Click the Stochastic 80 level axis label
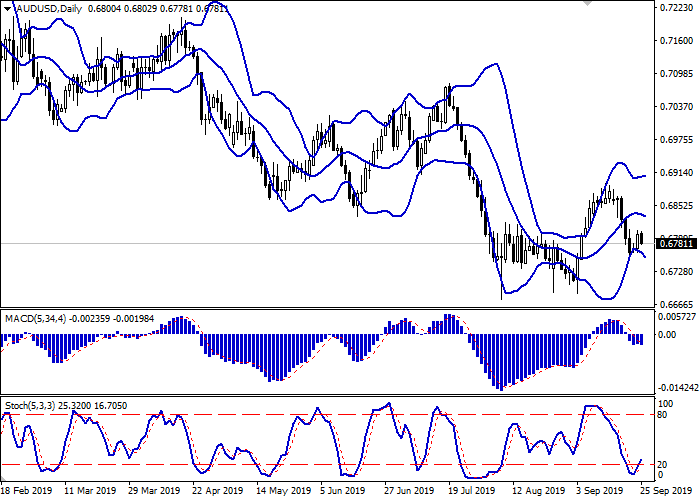 point(663,414)
